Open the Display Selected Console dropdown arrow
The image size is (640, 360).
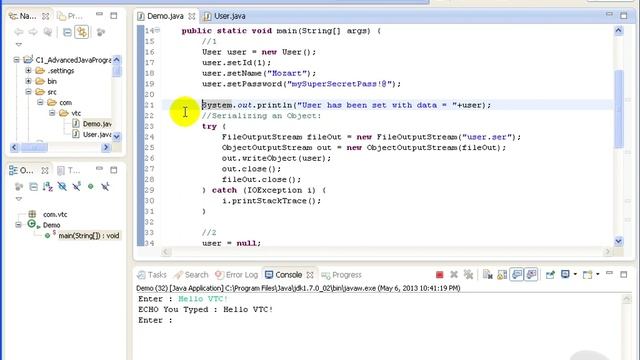click(575, 274)
